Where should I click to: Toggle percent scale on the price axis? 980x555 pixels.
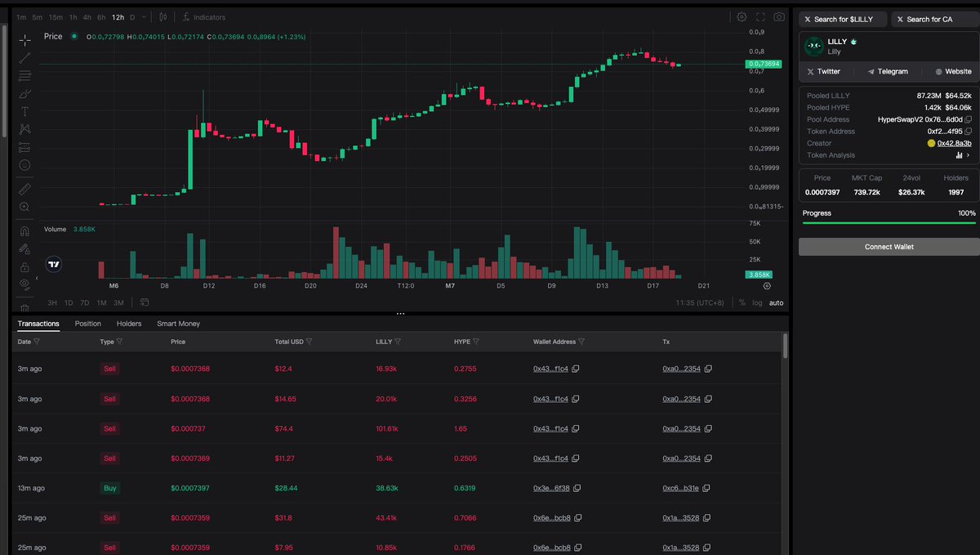pos(742,302)
